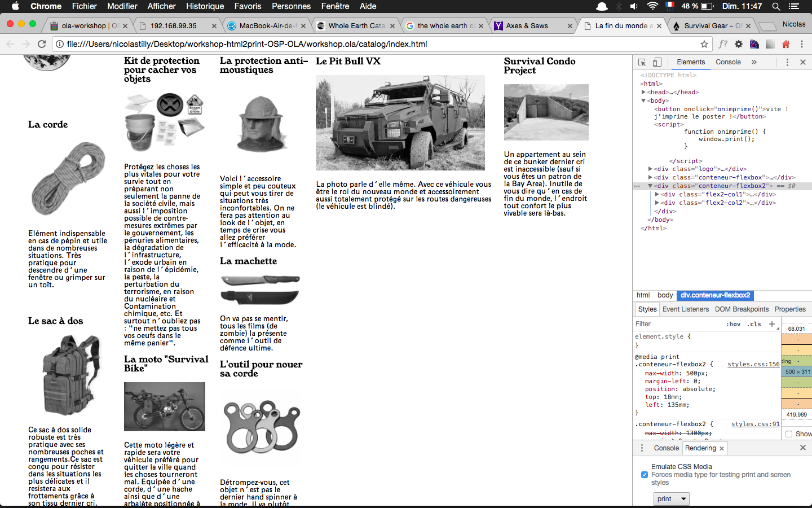The image size is (812, 508).
Task: Close the DevTools panel
Action: click(803, 62)
